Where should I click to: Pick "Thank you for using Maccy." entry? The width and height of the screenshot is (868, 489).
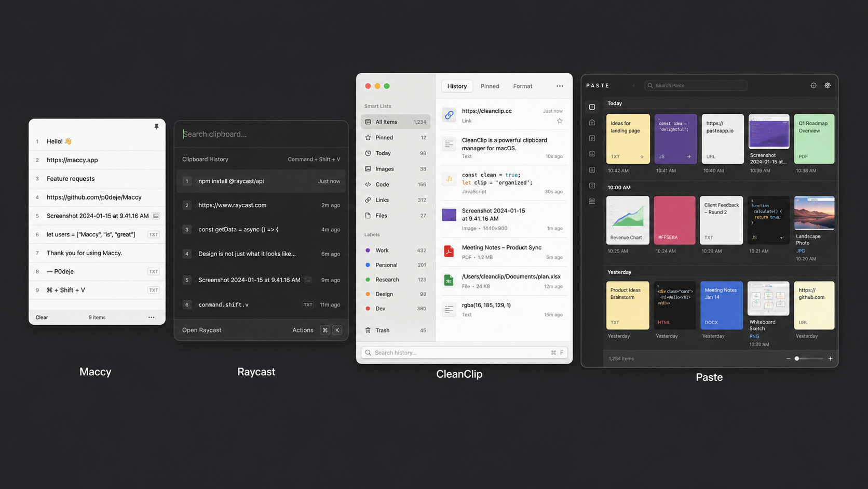point(97,253)
